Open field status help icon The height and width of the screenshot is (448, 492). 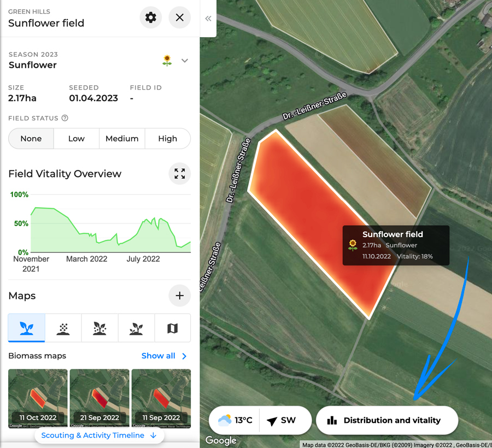tap(65, 118)
